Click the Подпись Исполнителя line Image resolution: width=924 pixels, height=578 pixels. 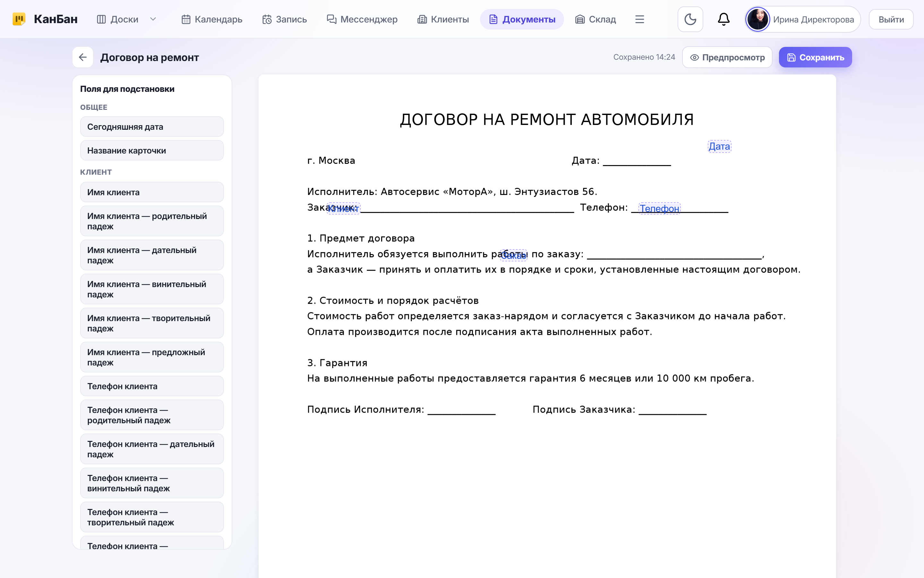(x=401, y=409)
